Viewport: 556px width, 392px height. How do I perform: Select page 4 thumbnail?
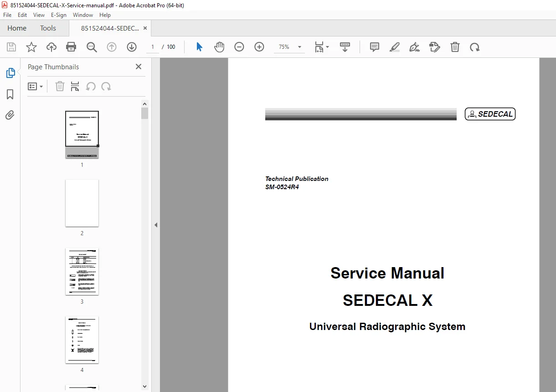coord(82,340)
